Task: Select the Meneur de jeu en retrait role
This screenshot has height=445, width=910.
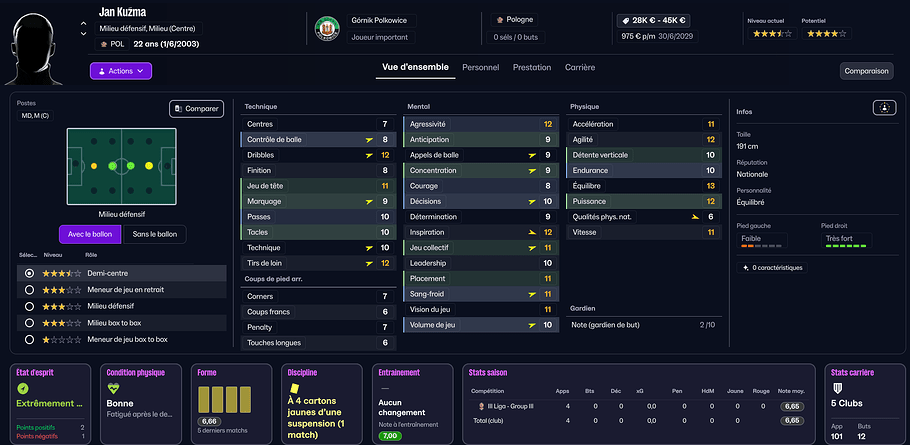Action: (x=30, y=290)
